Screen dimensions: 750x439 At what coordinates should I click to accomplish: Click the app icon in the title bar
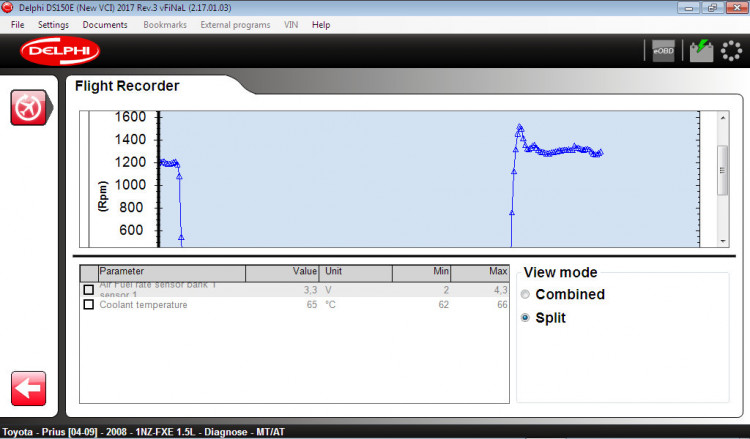pyautogui.click(x=8, y=8)
